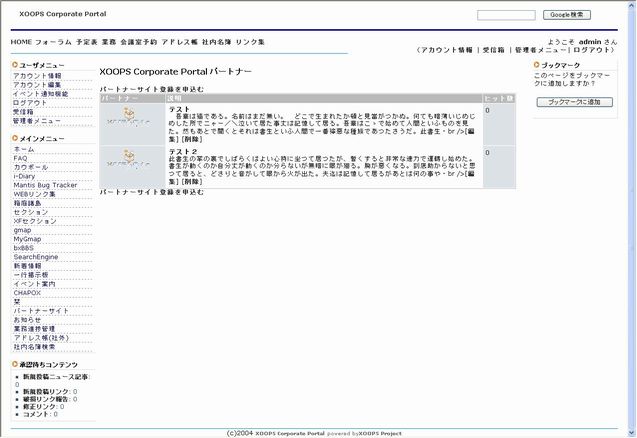Open 管理者メニュー link in the top-right header
The height and width of the screenshot is (438, 637).
coord(541,50)
